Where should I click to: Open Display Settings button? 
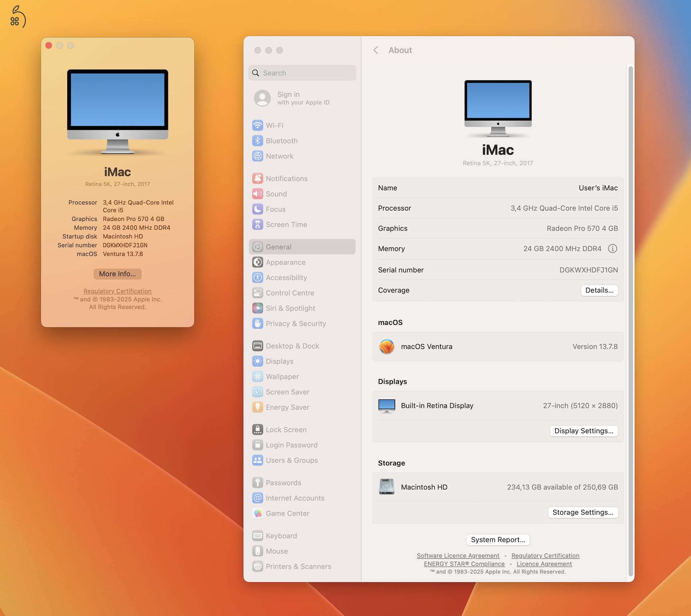(x=584, y=431)
